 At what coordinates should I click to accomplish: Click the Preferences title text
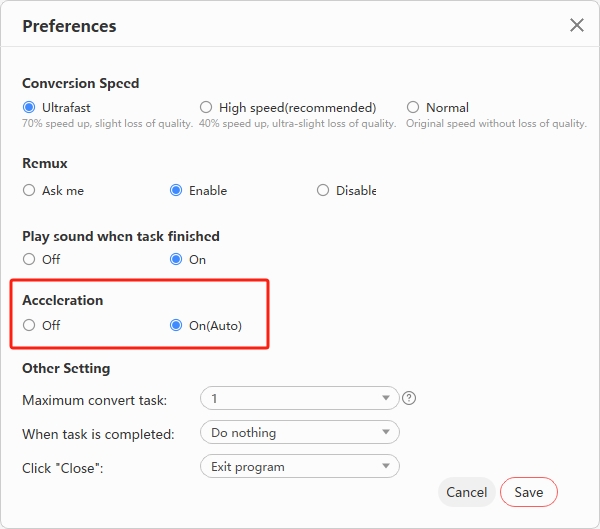pyautogui.click(x=69, y=26)
